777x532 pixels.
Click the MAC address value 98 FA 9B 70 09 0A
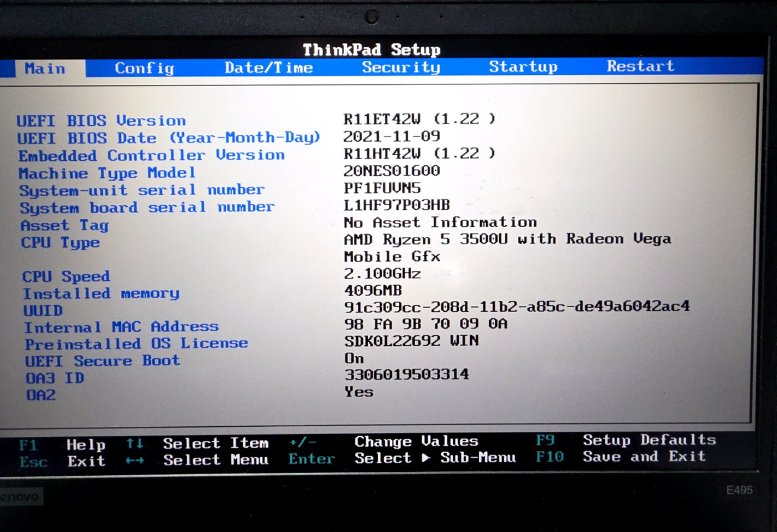point(426,324)
